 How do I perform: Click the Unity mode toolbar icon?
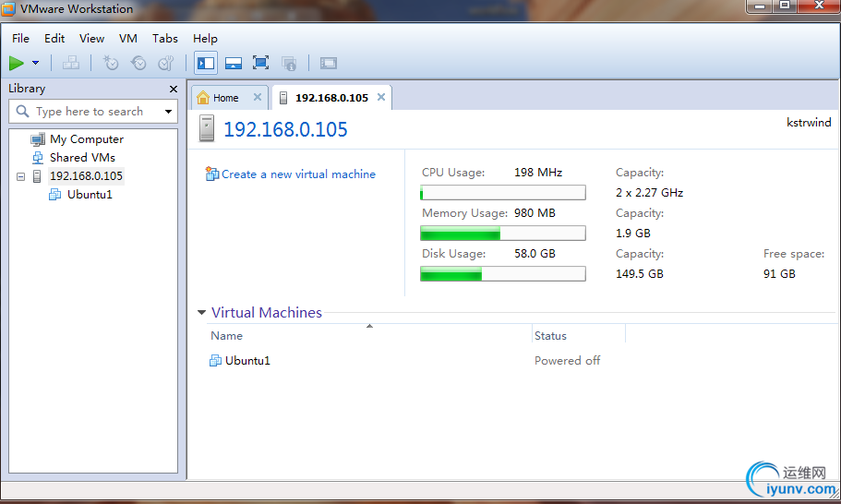289,64
